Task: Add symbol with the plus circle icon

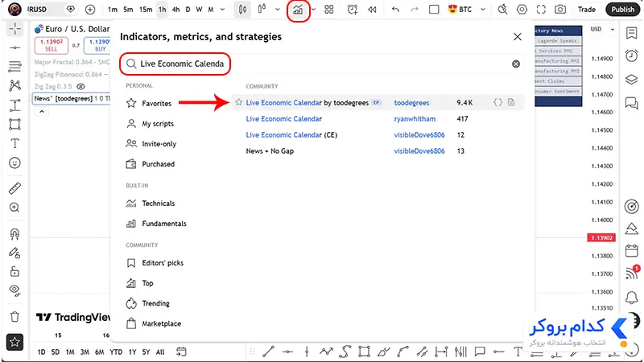Action: point(90,10)
